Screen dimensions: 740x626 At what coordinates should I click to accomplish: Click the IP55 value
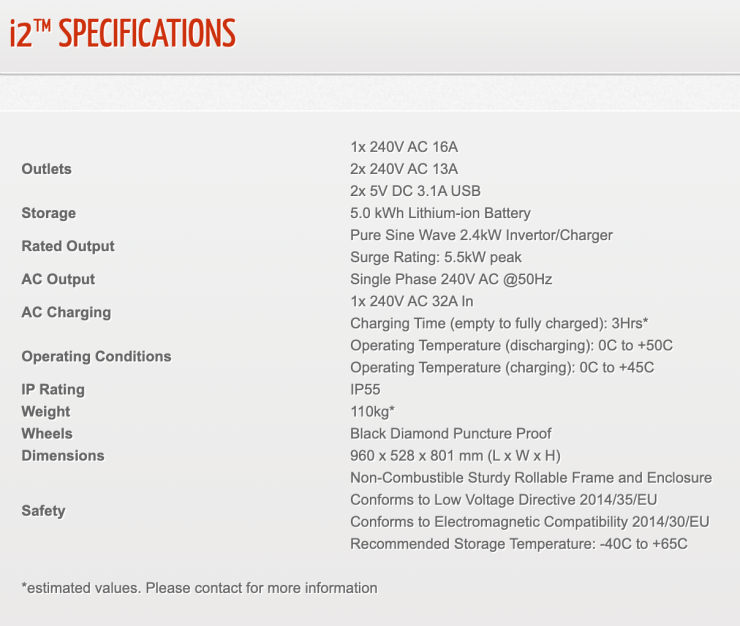(x=365, y=389)
